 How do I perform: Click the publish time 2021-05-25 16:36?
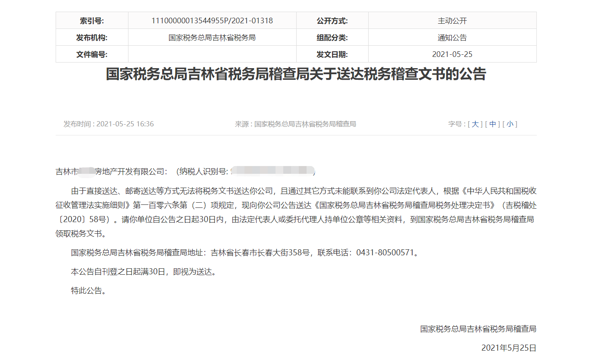click(x=125, y=124)
